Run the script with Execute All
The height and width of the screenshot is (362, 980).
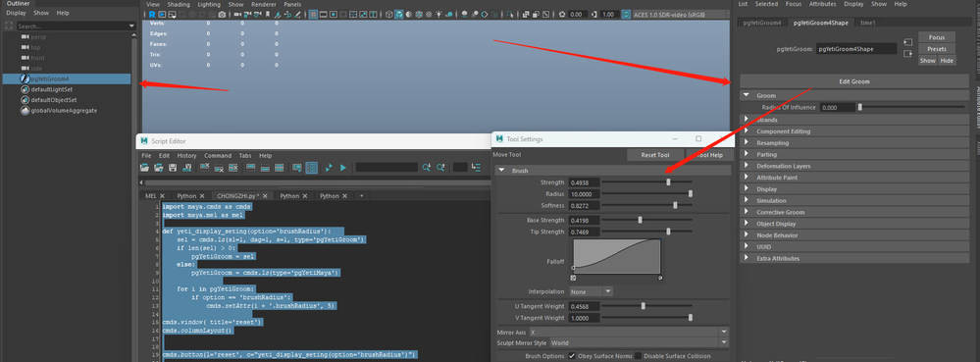click(329, 168)
